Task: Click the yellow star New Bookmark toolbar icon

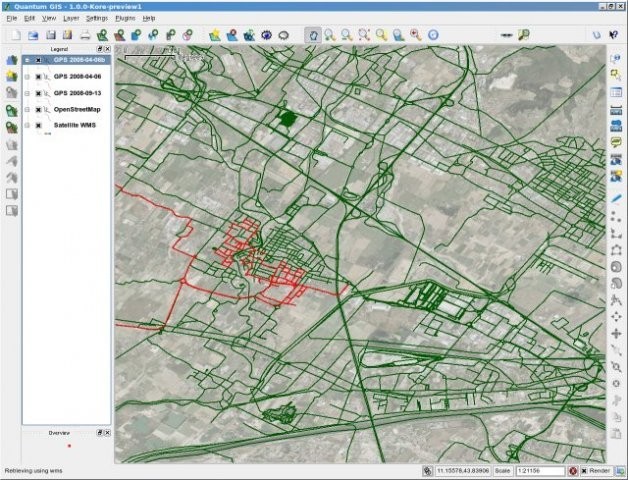Action: click(x=215, y=35)
